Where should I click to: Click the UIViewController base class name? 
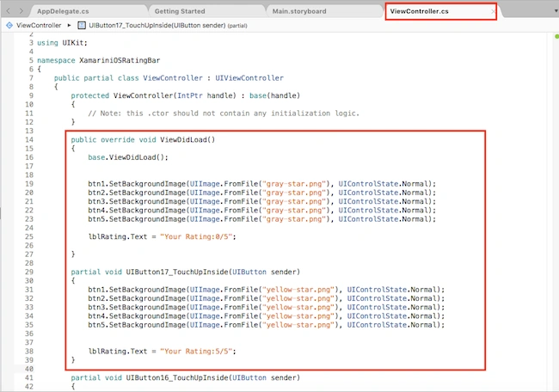point(249,78)
